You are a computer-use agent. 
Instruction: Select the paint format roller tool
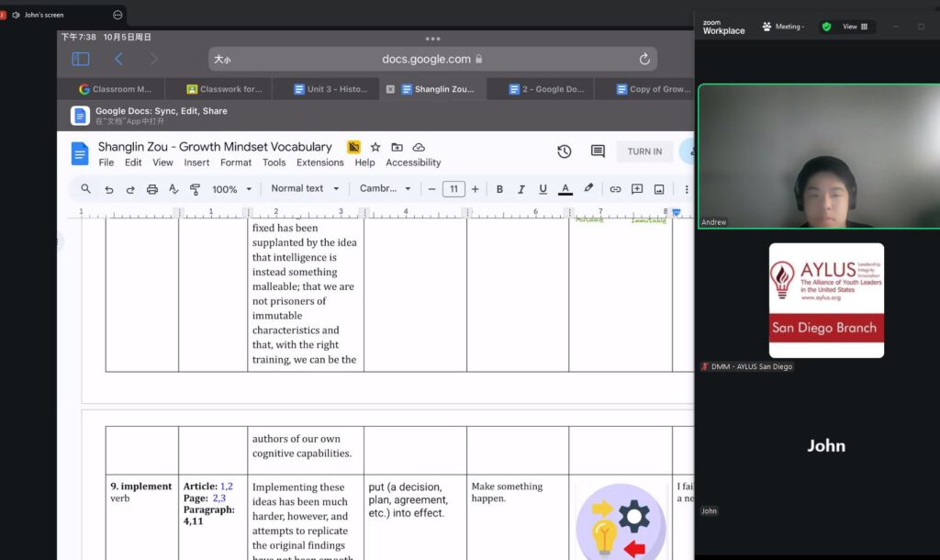coord(195,189)
